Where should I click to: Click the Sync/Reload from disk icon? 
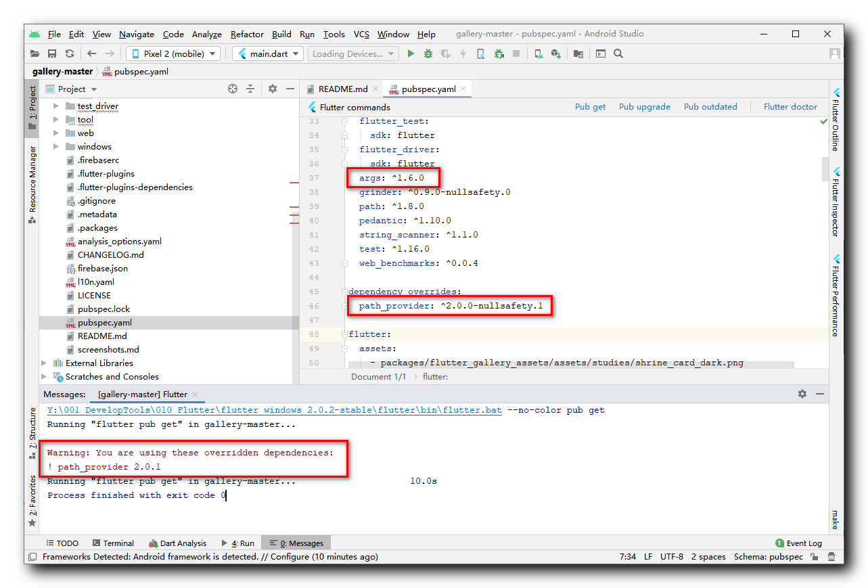click(70, 53)
